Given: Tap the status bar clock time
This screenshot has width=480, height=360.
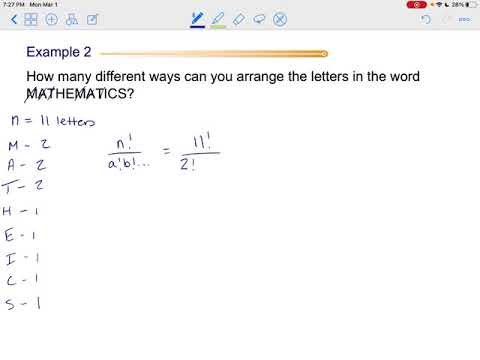Looking at the screenshot, I should 14,5.
